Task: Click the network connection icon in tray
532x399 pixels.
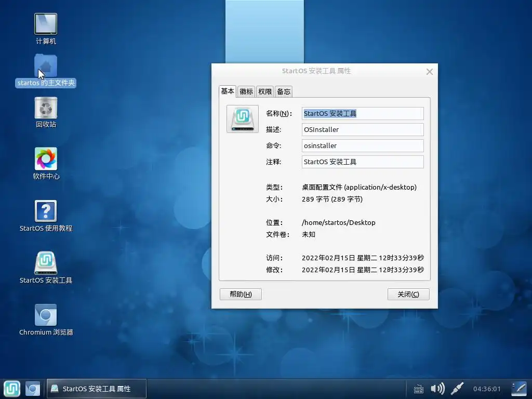Action: tap(457, 389)
